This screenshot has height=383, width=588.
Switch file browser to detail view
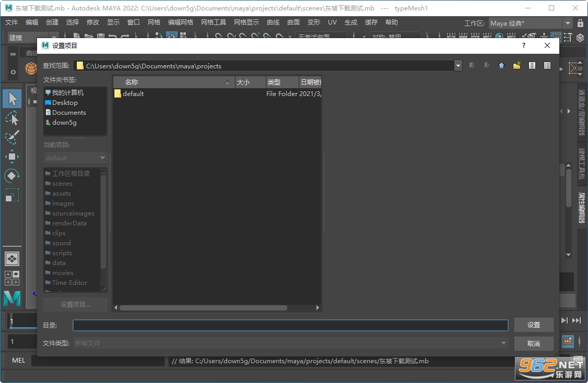tap(547, 66)
